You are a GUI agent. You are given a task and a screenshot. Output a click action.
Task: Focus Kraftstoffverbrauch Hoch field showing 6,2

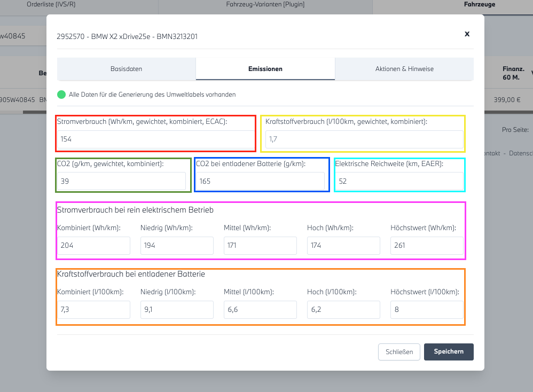343,310
